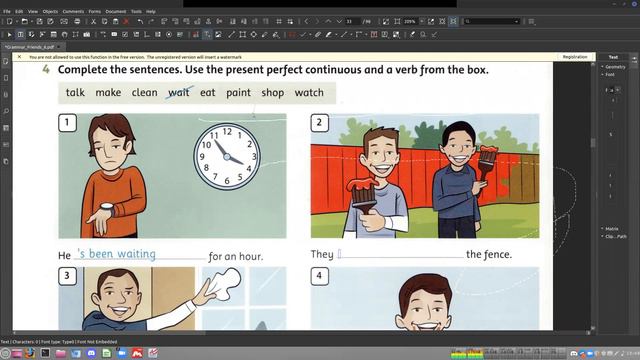Click the Fit Page zoom icon

(x=442, y=21)
